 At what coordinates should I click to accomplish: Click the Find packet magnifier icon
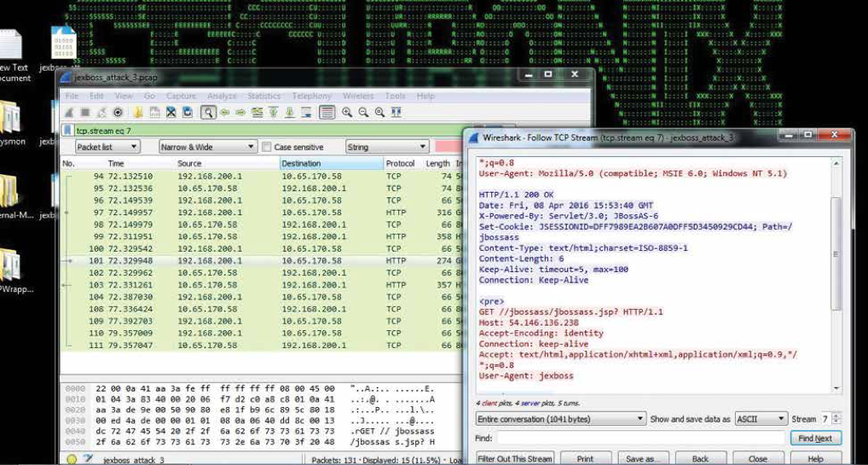[208, 113]
